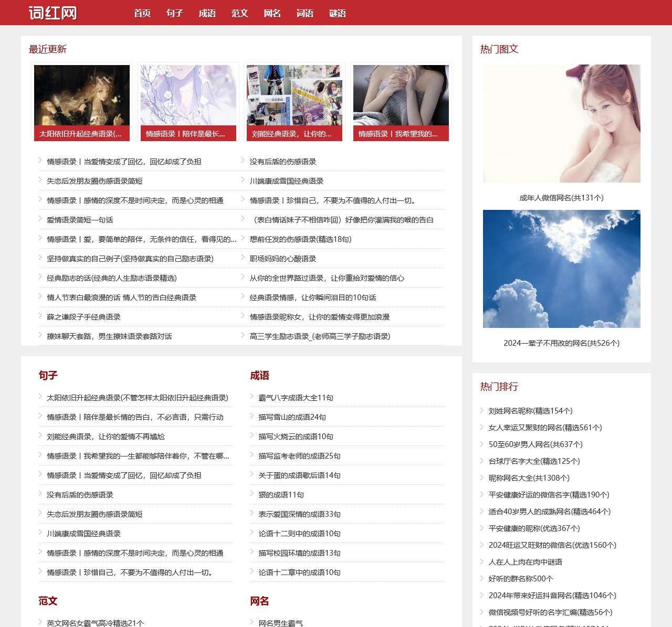Viewport: 672px width, 627px height.
Task: Open 关于蛋的成语歇后语14句
Action: (299, 475)
